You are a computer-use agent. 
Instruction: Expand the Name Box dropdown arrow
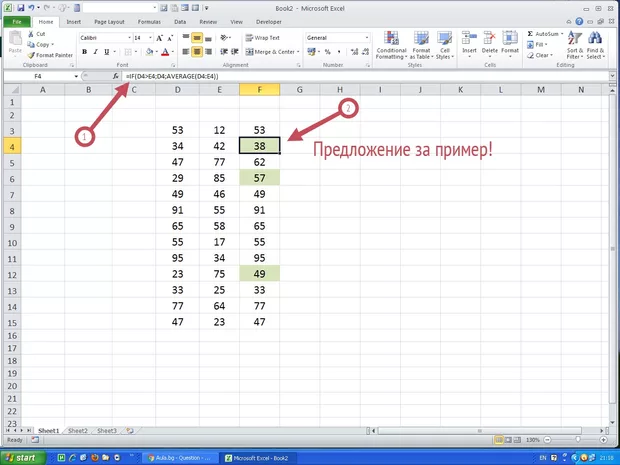(x=76, y=76)
